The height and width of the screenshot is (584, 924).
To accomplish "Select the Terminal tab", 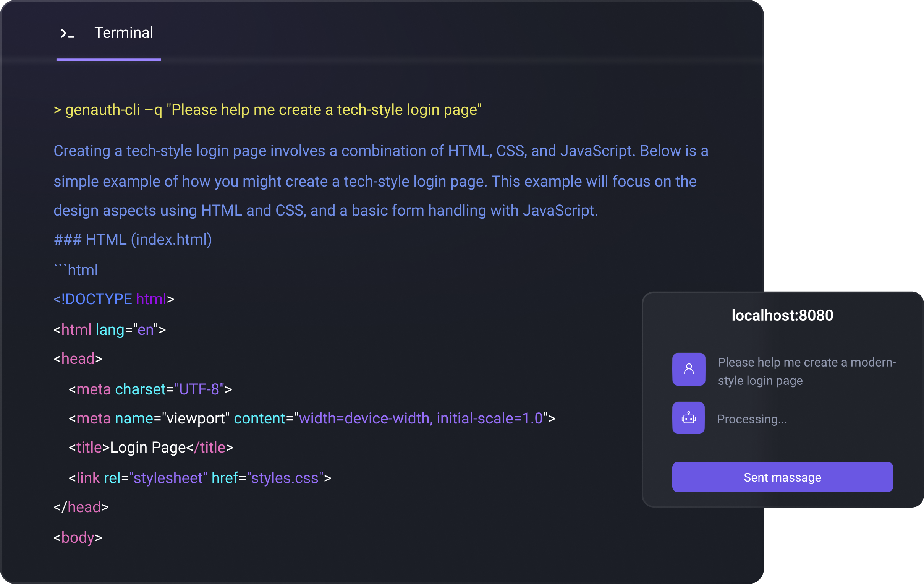I will [108, 33].
